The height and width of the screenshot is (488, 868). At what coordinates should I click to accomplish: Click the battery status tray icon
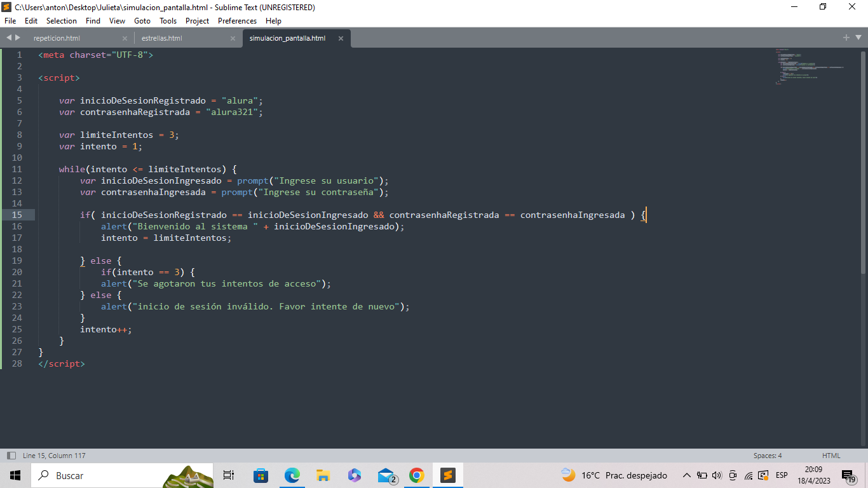(x=702, y=475)
